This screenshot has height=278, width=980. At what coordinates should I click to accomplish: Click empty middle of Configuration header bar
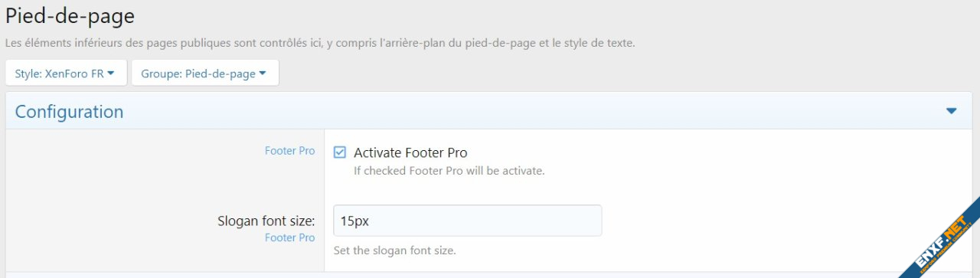coord(536,111)
